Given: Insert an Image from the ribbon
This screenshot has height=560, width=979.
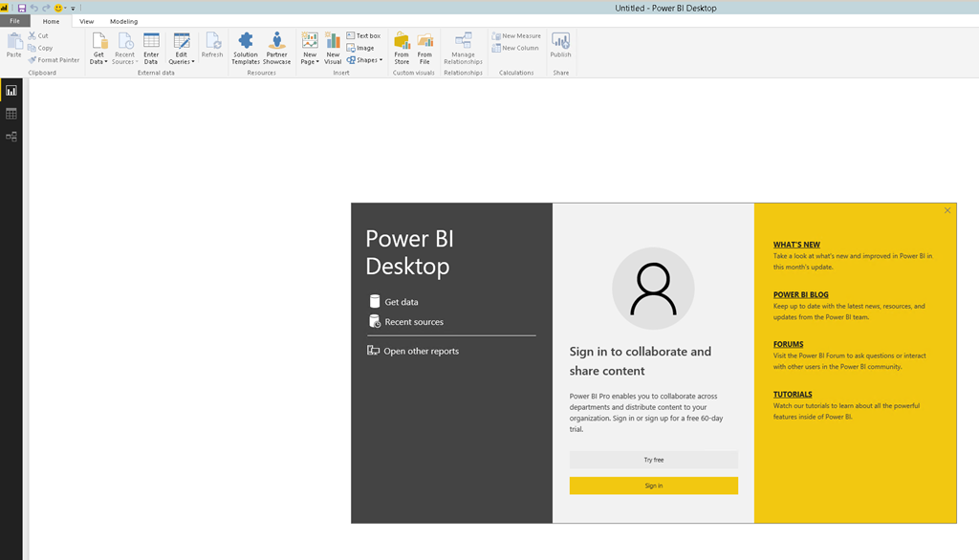Looking at the screenshot, I should click(360, 48).
